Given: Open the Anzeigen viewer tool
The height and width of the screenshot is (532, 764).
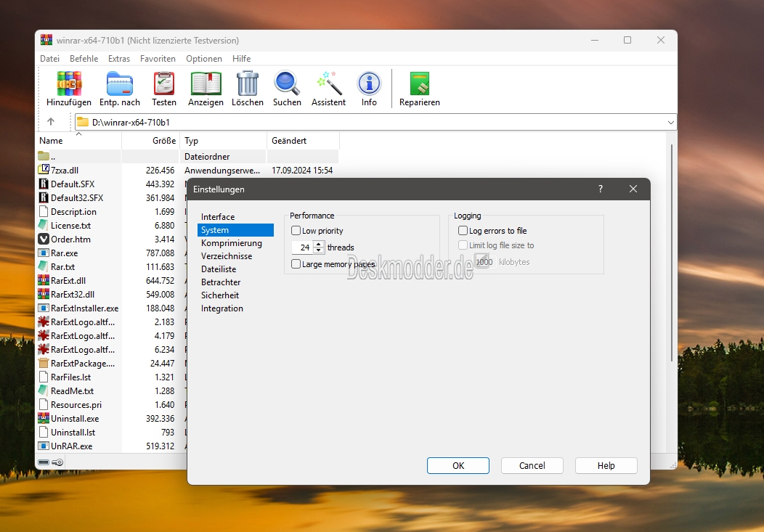Looking at the screenshot, I should pyautogui.click(x=206, y=83).
